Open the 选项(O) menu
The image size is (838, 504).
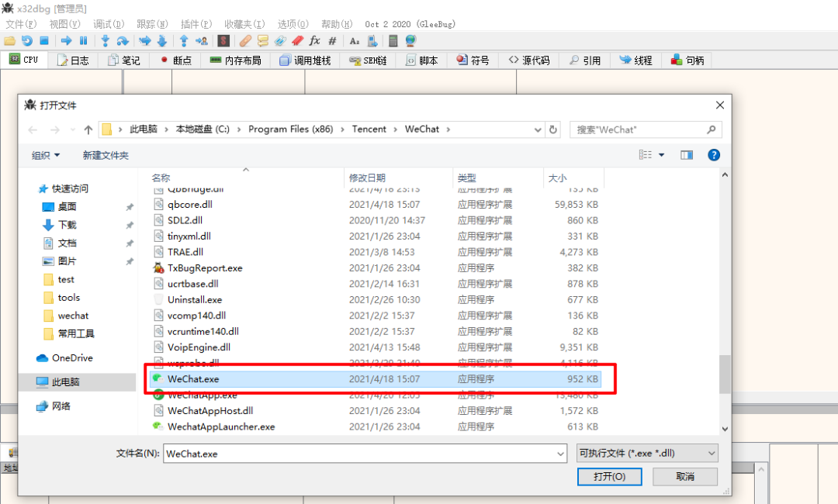(293, 24)
